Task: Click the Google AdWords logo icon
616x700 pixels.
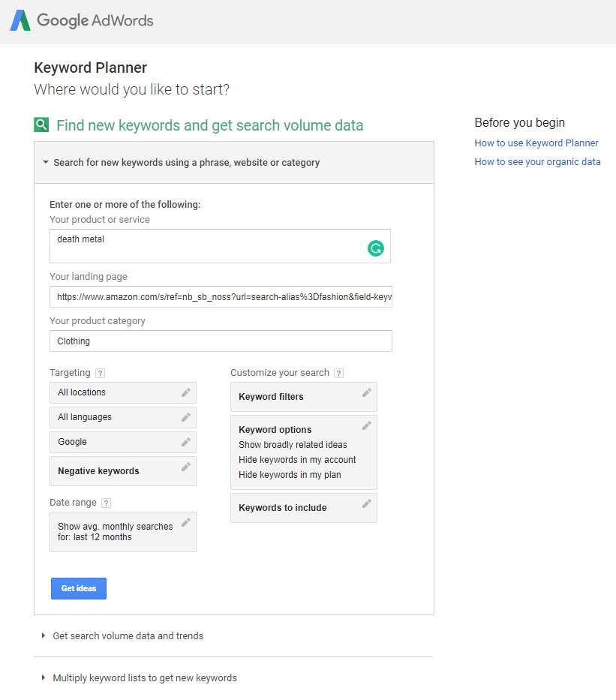Action: point(20,20)
